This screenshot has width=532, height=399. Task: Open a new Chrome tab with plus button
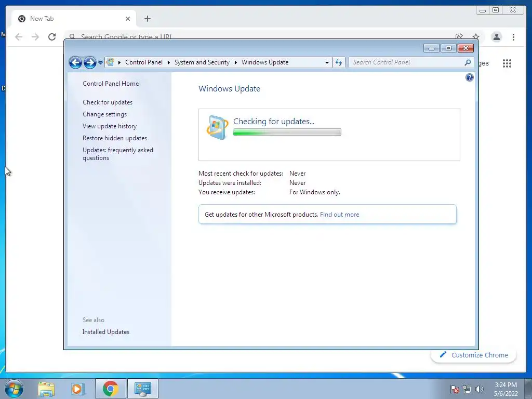(x=147, y=19)
